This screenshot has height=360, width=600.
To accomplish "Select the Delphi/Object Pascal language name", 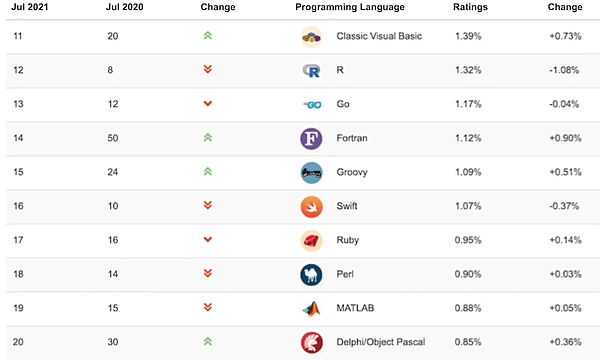I will 381,342.
